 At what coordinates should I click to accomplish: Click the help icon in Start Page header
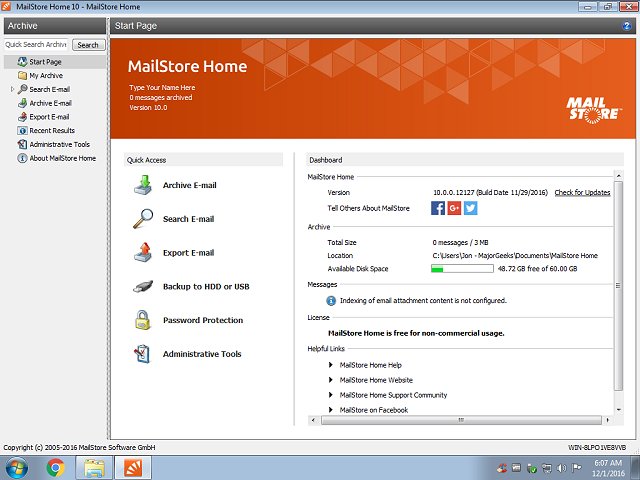pos(625,26)
